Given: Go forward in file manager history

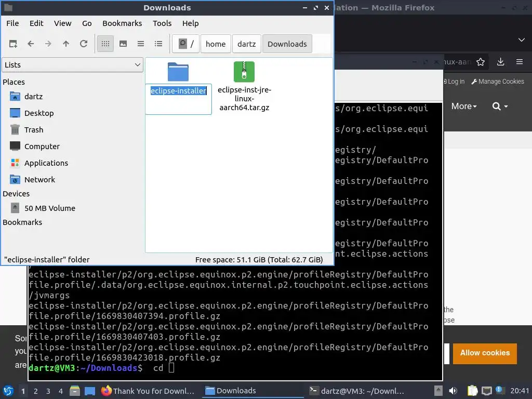Looking at the screenshot, I should (x=48, y=44).
